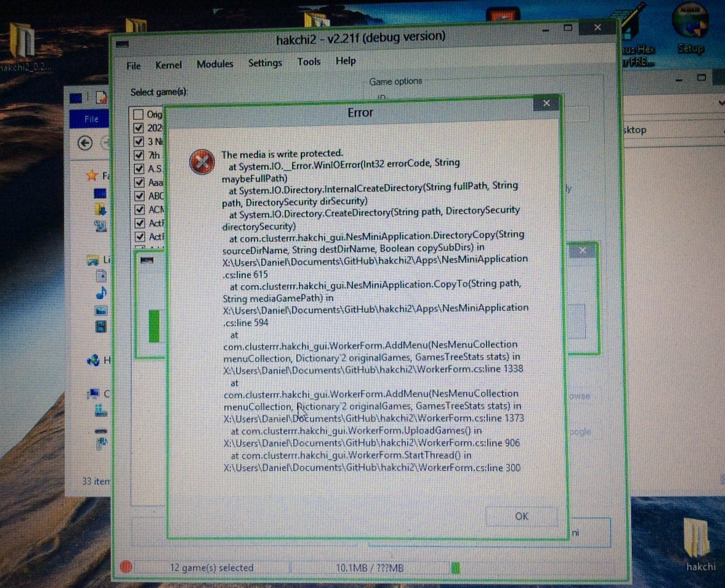Click the File tab in the Explorer window
The image size is (725, 588).
(91, 119)
